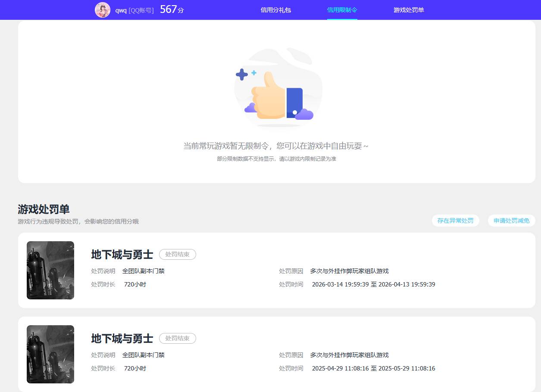Click the second 处罚结束 status badge
541x392 pixels.
[x=178, y=338]
